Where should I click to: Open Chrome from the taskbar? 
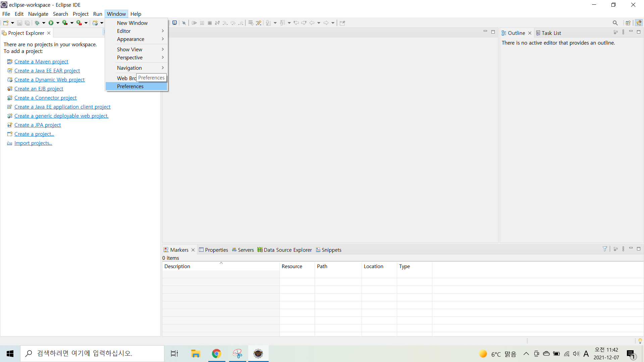coord(216,354)
